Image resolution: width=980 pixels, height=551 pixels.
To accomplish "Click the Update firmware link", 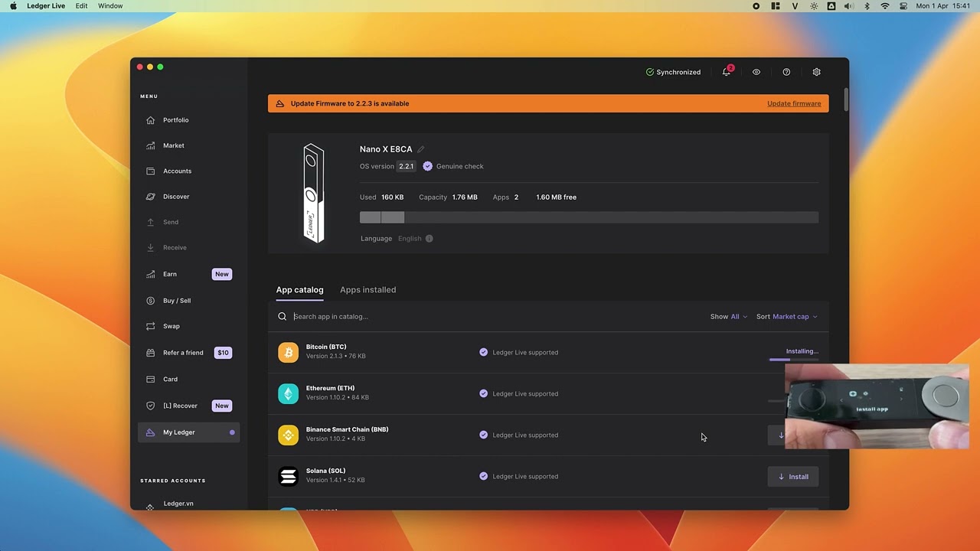I will [x=794, y=103].
